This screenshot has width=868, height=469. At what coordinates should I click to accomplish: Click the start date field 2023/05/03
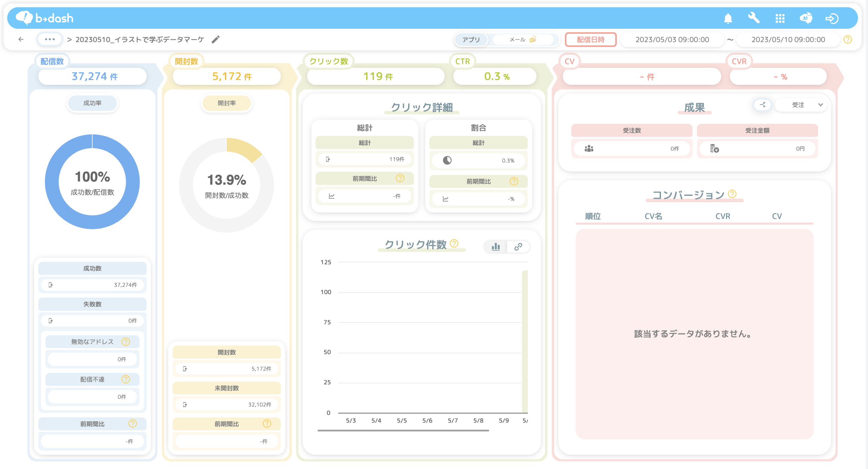click(672, 40)
